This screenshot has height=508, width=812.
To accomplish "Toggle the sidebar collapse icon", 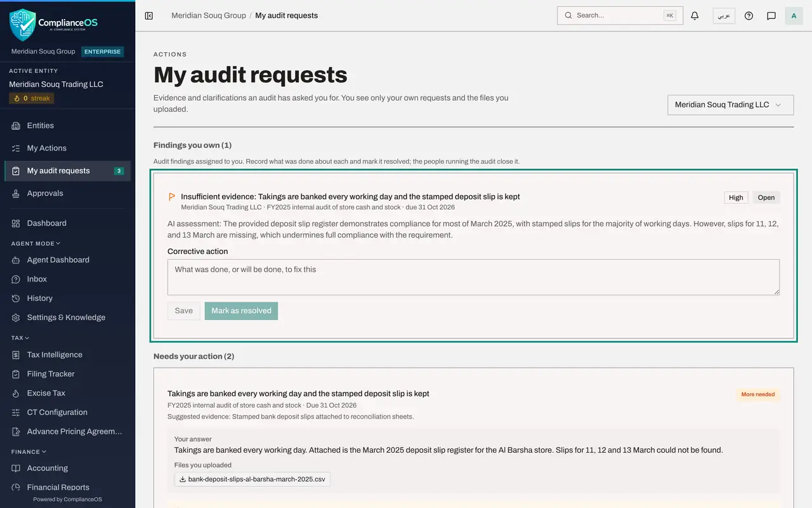I will [x=149, y=16].
